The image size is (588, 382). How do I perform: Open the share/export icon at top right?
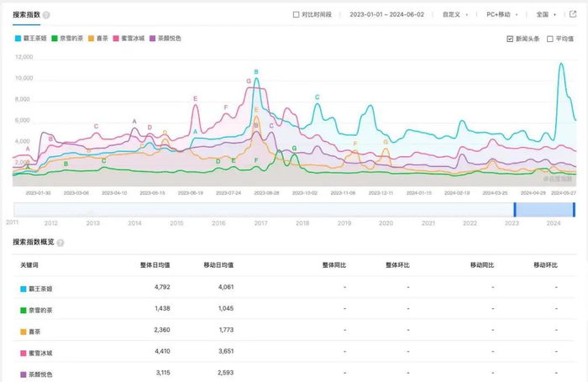click(x=573, y=14)
